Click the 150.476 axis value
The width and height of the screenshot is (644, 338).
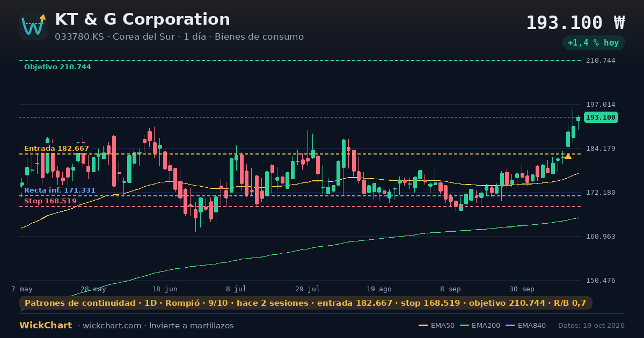click(x=601, y=281)
